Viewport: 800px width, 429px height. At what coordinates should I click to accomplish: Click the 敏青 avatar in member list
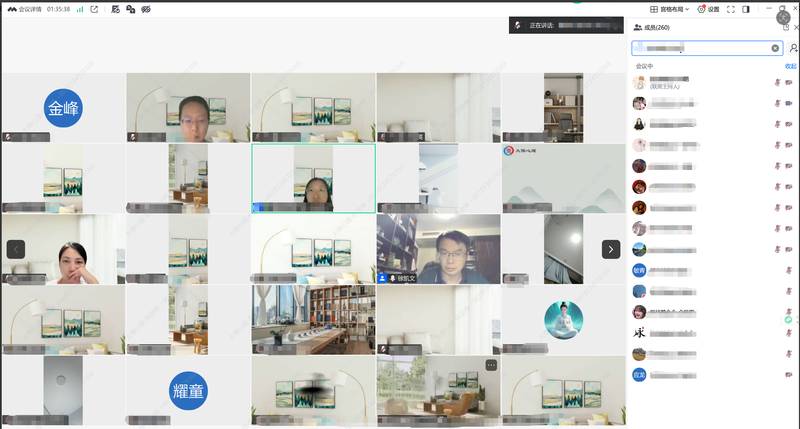(x=639, y=271)
